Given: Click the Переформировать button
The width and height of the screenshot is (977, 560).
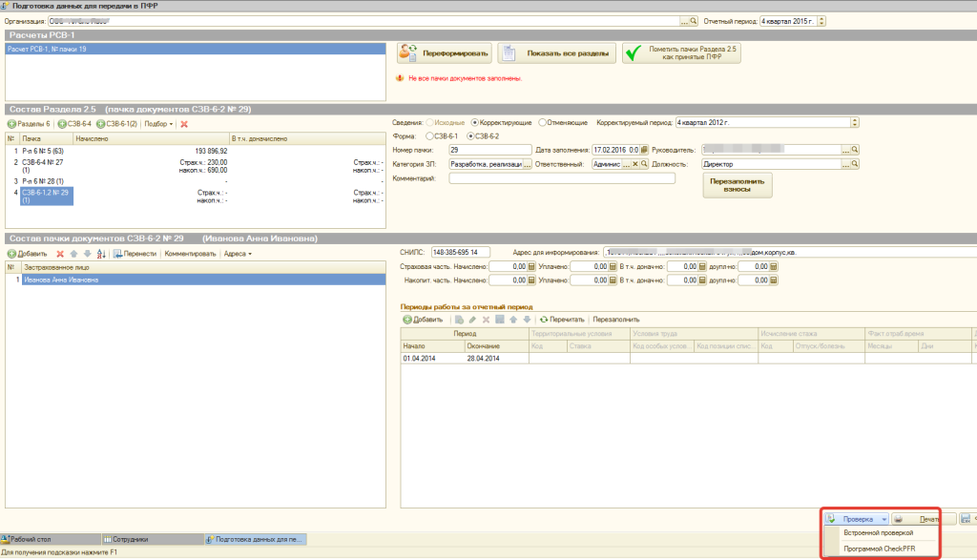Looking at the screenshot, I should click(445, 53).
